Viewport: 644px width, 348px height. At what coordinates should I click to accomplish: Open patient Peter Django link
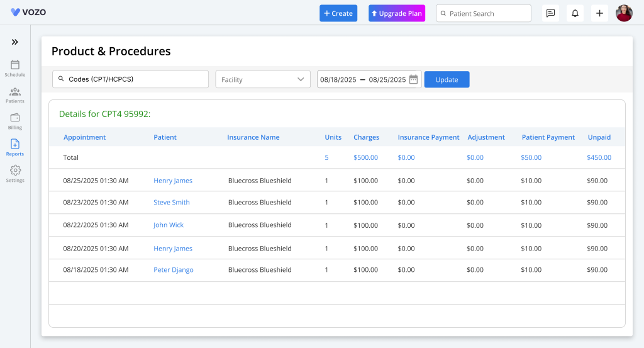pyautogui.click(x=174, y=270)
